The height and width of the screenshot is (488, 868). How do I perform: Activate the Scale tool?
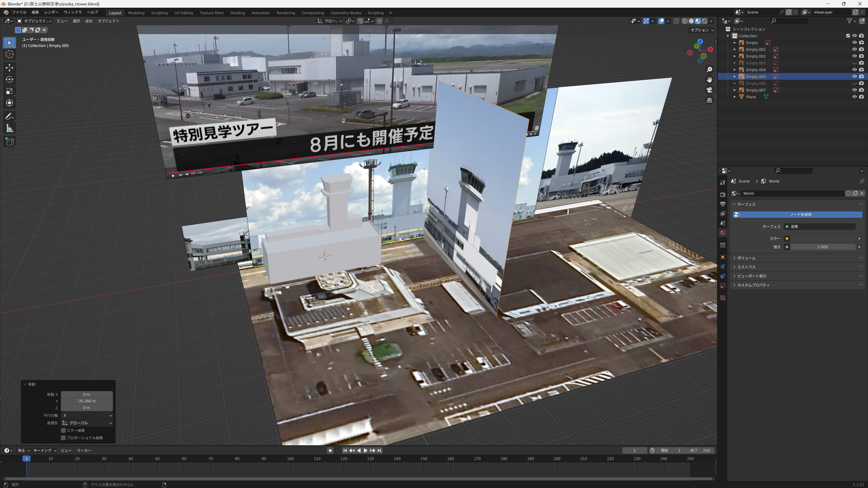[9, 91]
